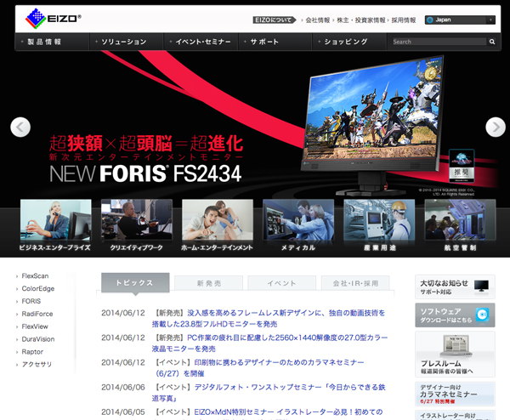Open the カラマネセミナー designer banner
Image resolution: width=510 pixels, height=420 pixels.
pyautogui.click(x=455, y=392)
